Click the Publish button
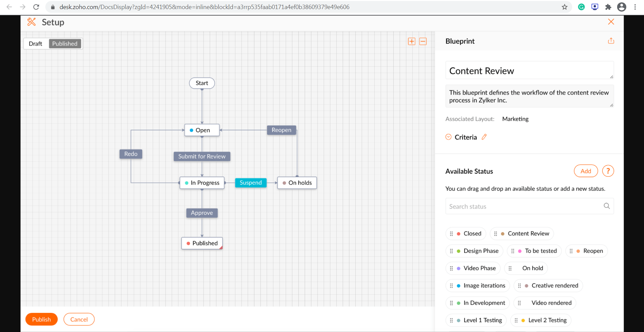This screenshot has height=332, width=644. click(41, 319)
